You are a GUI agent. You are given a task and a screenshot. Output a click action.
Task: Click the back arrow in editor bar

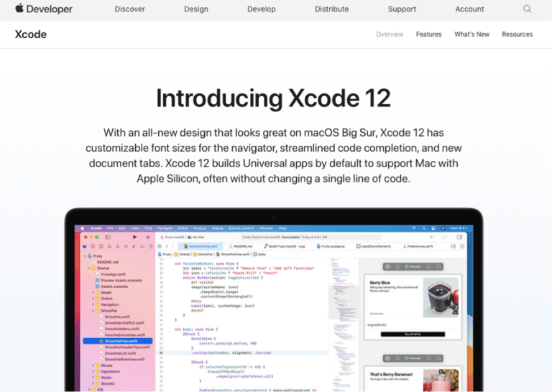[x=167, y=246]
